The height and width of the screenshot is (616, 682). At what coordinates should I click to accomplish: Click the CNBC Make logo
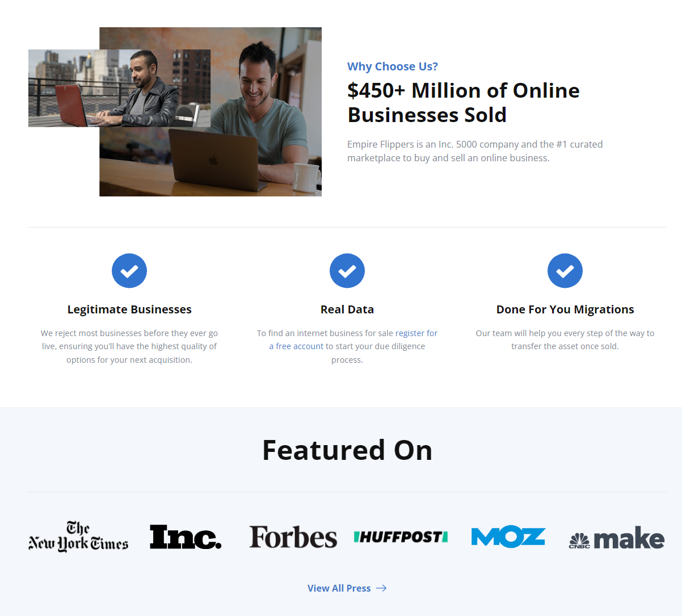617,538
